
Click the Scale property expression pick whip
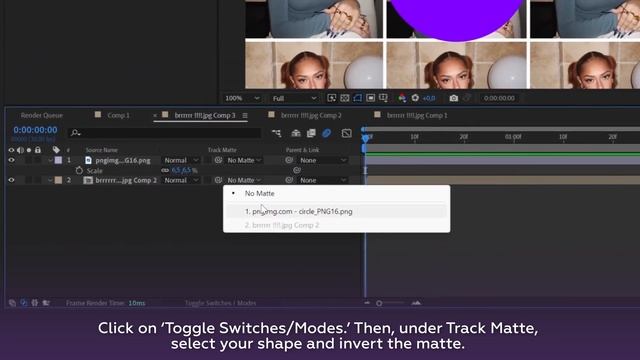click(x=297, y=170)
